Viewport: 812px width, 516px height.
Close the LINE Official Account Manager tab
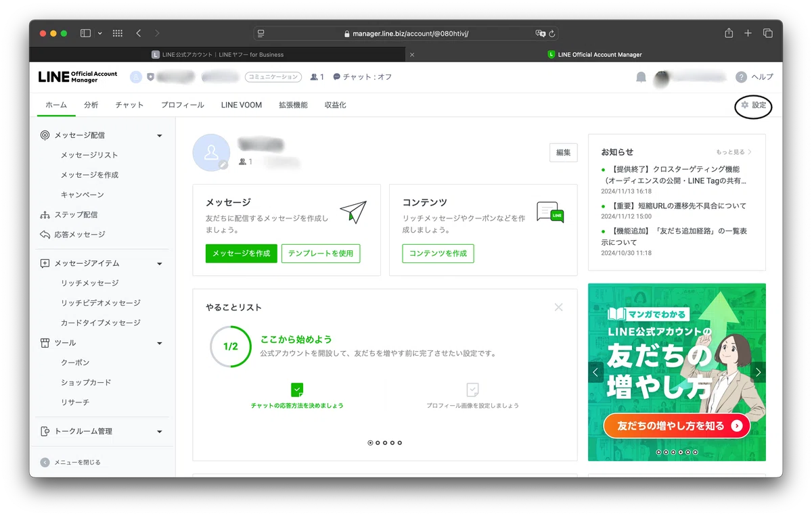click(412, 55)
